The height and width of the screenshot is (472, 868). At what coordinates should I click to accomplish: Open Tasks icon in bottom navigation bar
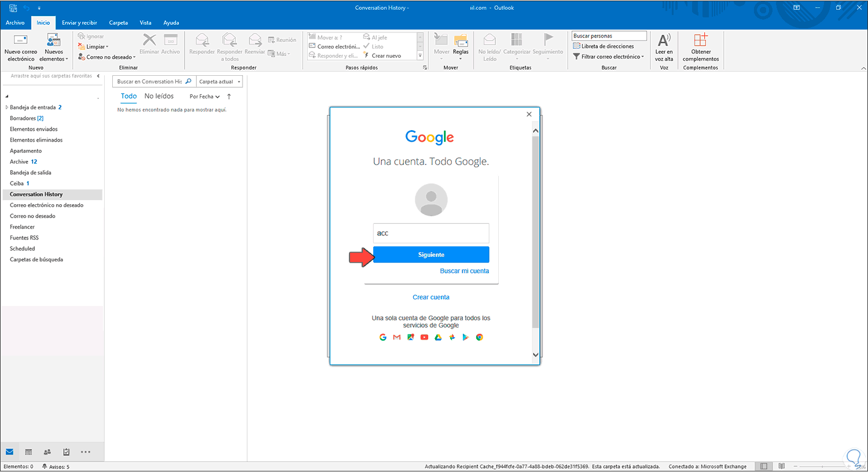click(67, 452)
